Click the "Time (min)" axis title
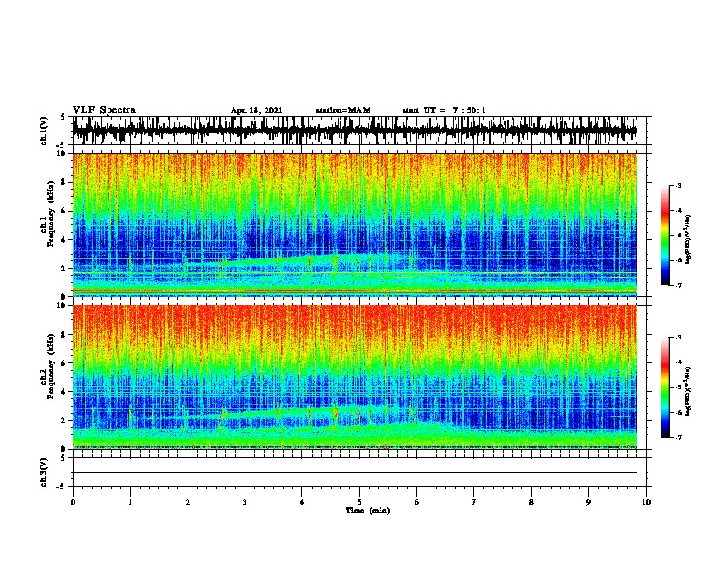The image size is (728, 563). tap(368, 511)
